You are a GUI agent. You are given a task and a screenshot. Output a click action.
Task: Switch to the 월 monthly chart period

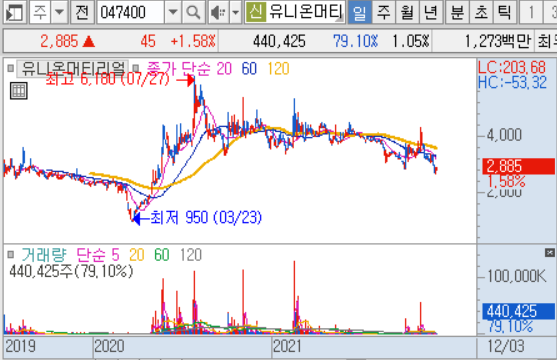(x=407, y=12)
